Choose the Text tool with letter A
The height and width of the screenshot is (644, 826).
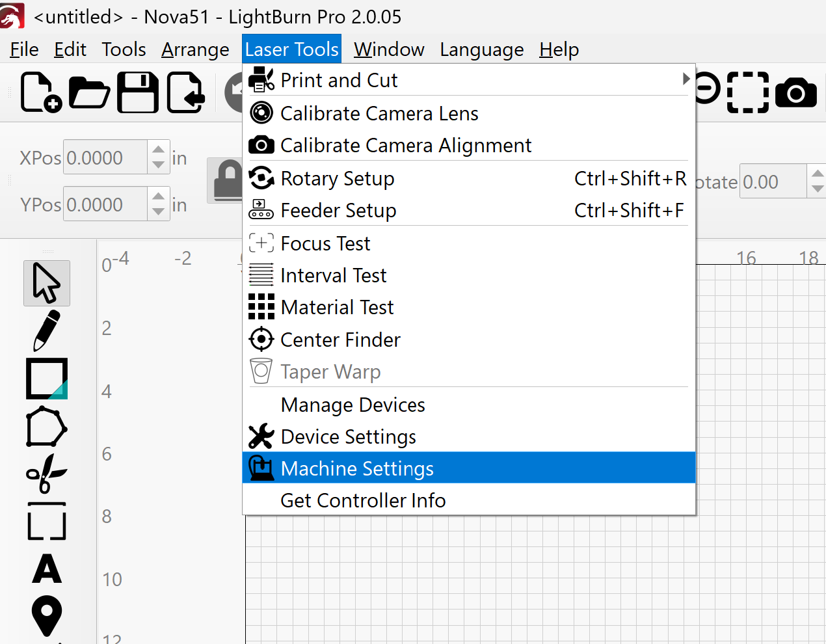tap(47, 569)
